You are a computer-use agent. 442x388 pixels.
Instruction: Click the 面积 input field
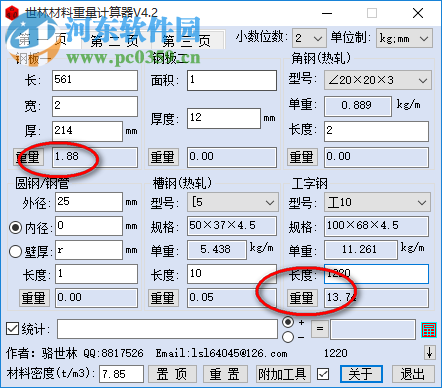(x=232, y=80)
